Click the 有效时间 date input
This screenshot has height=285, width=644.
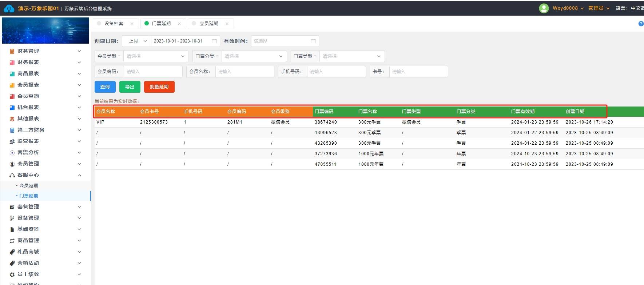coord(285,41)
